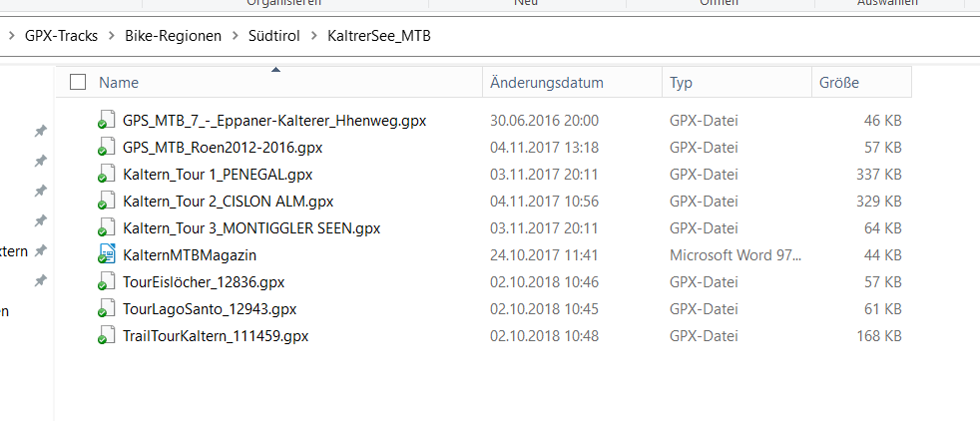The height and width of the screenshot is (421, 980).
Task: Click the TourEislöcher_12836.gpx file icon
Action: [x=106, y=281]
